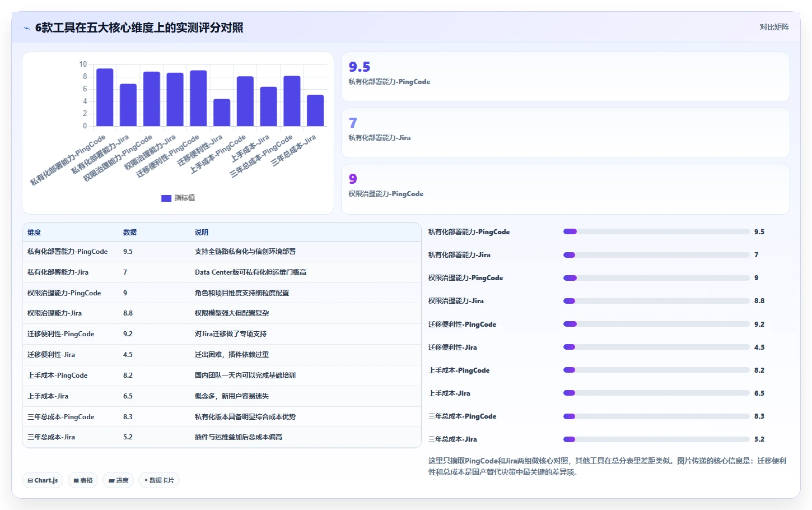812x510 pixels.
Task: Click the 维度 column header
Action: click(34, 233)
